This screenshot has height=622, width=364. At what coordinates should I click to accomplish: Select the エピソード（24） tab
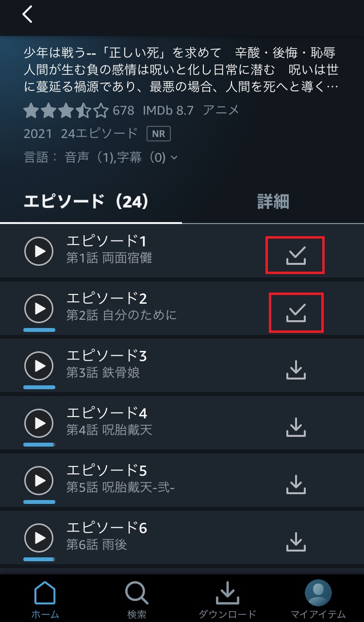(86, 202)
